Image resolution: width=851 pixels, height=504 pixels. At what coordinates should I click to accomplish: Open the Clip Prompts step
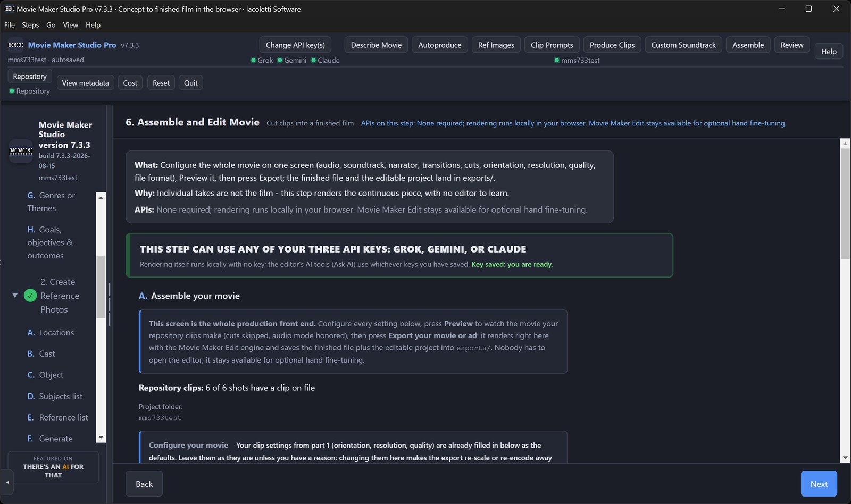click(552, 45)
